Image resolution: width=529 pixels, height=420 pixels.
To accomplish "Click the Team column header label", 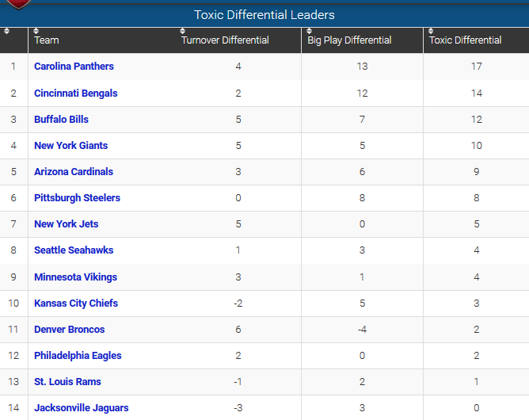I will point(47,40).
